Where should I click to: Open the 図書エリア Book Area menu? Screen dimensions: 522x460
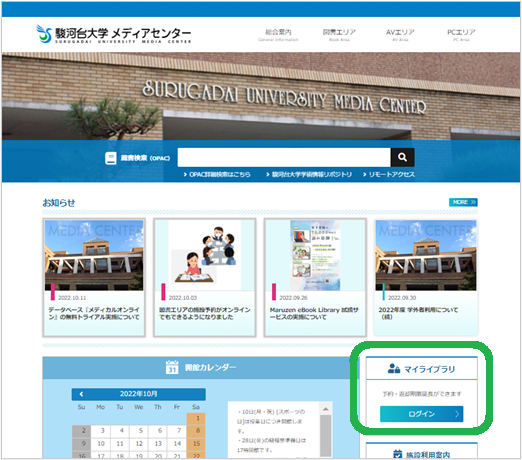[x=339, y=35]
